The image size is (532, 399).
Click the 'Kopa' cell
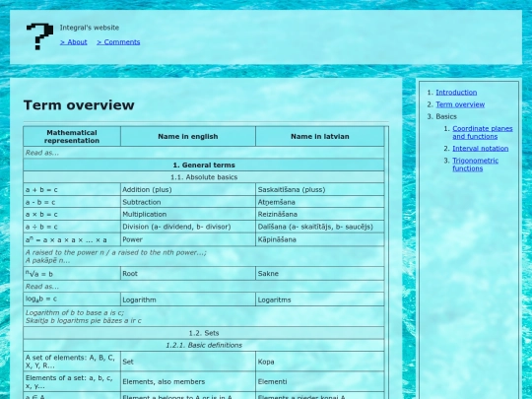coord(320,362)
